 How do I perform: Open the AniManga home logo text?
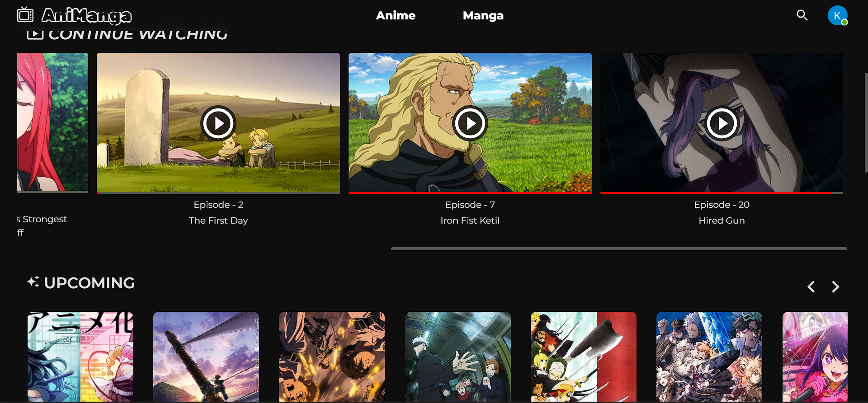coord(87,16)
